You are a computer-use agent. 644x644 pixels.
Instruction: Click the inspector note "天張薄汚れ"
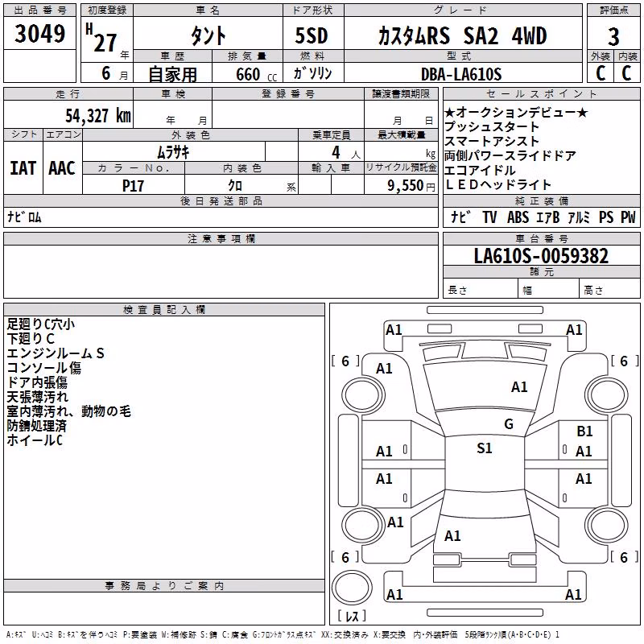click(x=37, y=397)
